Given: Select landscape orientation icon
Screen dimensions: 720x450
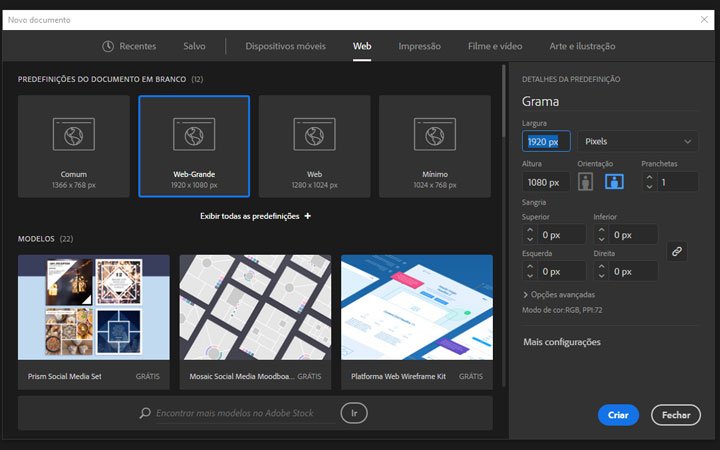Looking at the screenshot, I should tap(614, 182).
